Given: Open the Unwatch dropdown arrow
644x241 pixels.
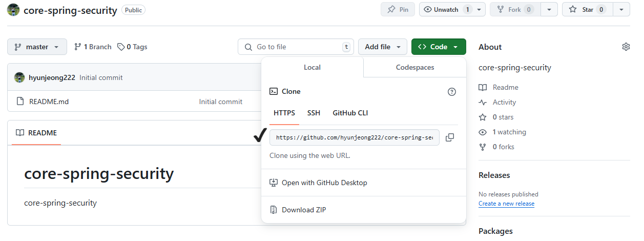Looking at the screenshot, I should [479, 9].
